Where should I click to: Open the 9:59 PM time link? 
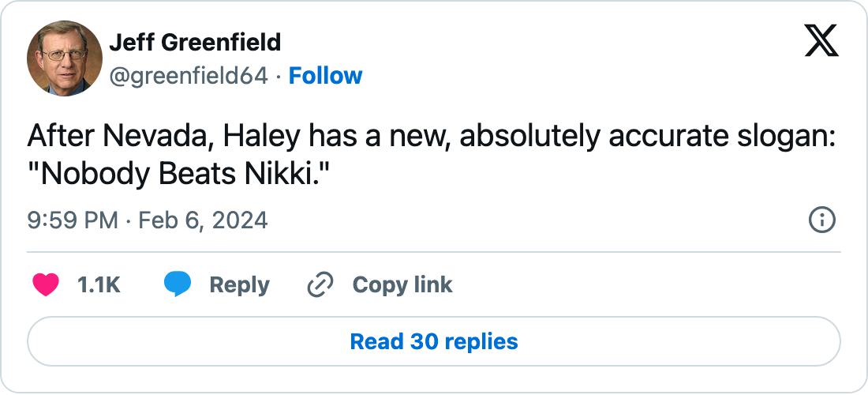(72, 220)
